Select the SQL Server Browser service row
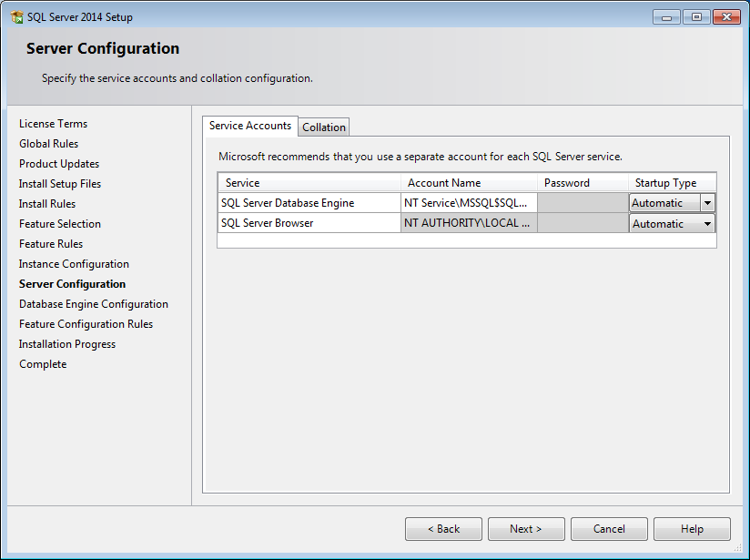The image size is (750, 560). click(309, 223)
